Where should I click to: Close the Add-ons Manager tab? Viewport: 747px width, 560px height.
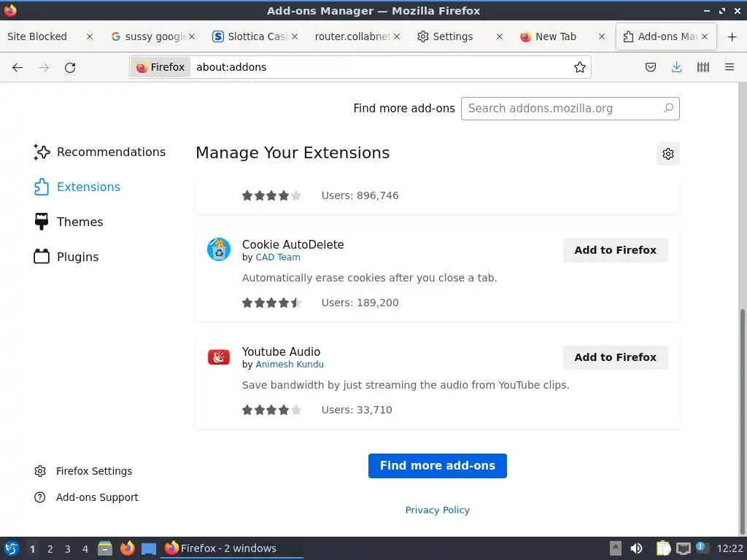(x=704, y=36)
